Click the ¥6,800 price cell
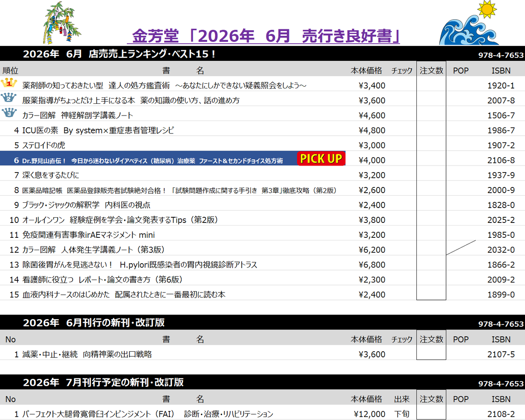Screen dimensions: 525x420 372,265
